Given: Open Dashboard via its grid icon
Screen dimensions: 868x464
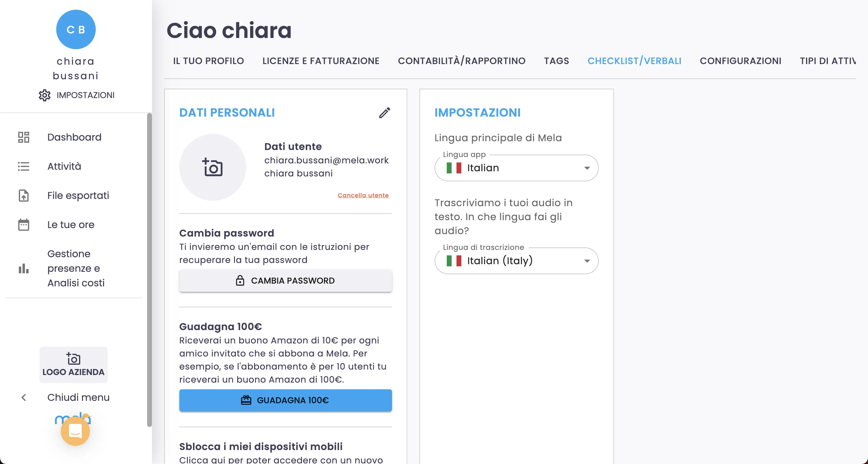Looking at the screenshot, I should (24, 137).
